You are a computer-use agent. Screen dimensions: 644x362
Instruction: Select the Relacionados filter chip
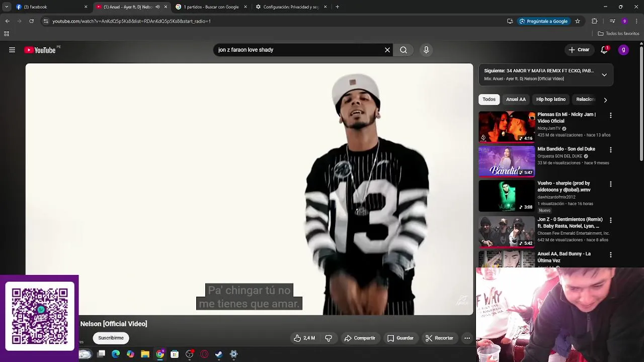click(586, 100)
